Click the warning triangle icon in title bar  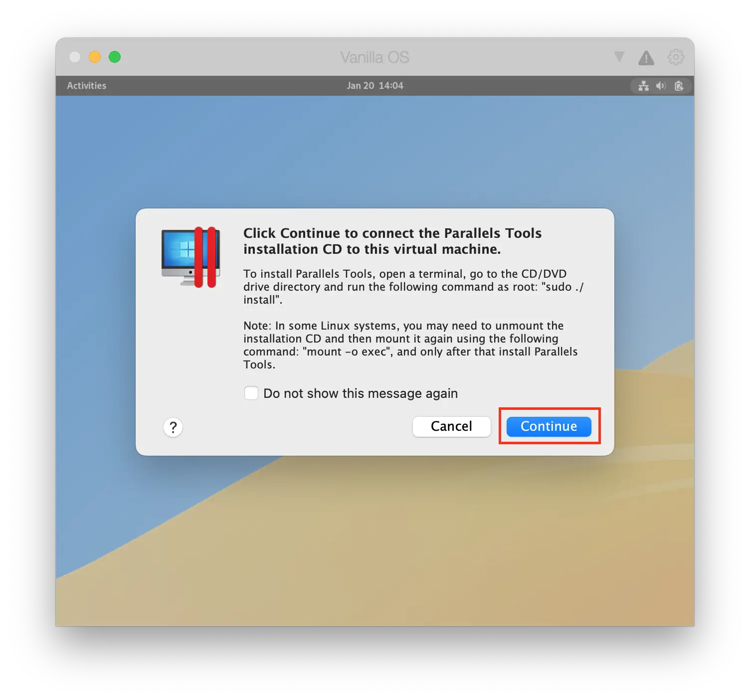point(646,58)
